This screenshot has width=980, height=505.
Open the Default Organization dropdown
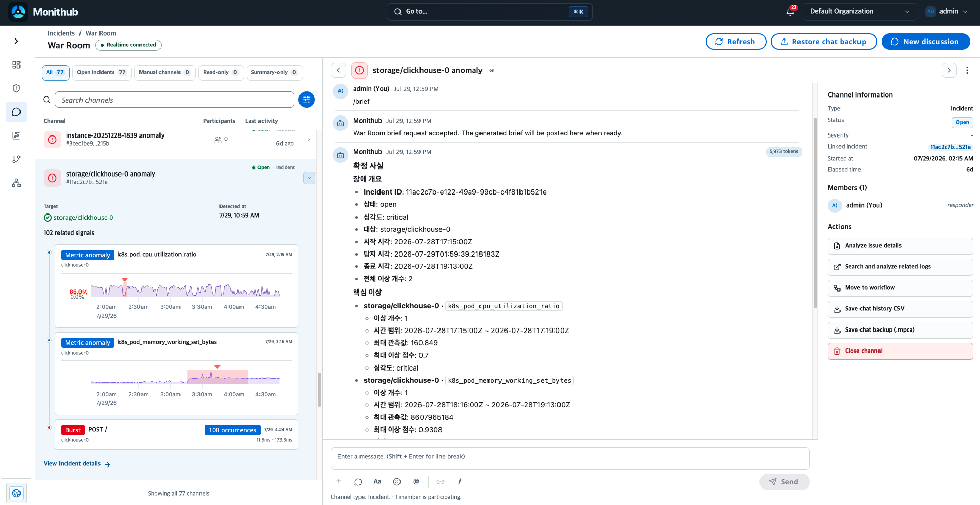(x=860, y=11)
